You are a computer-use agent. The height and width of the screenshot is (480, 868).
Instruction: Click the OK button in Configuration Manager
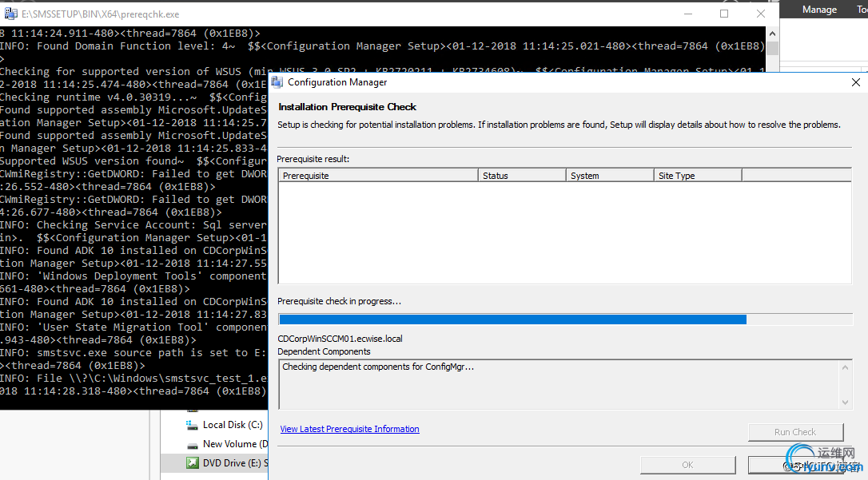(687, 465)
